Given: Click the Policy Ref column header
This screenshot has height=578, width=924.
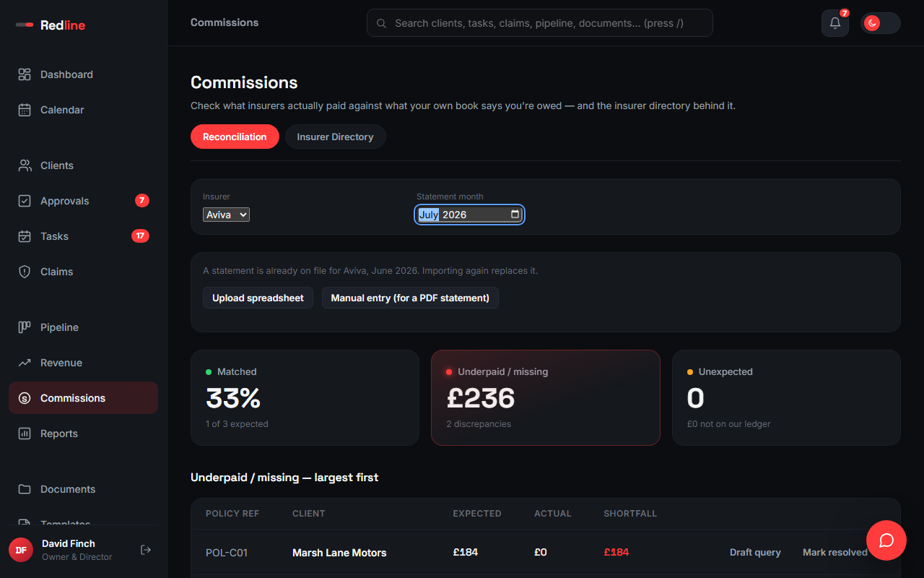Looking at the screenshot, I should point(232,514).
